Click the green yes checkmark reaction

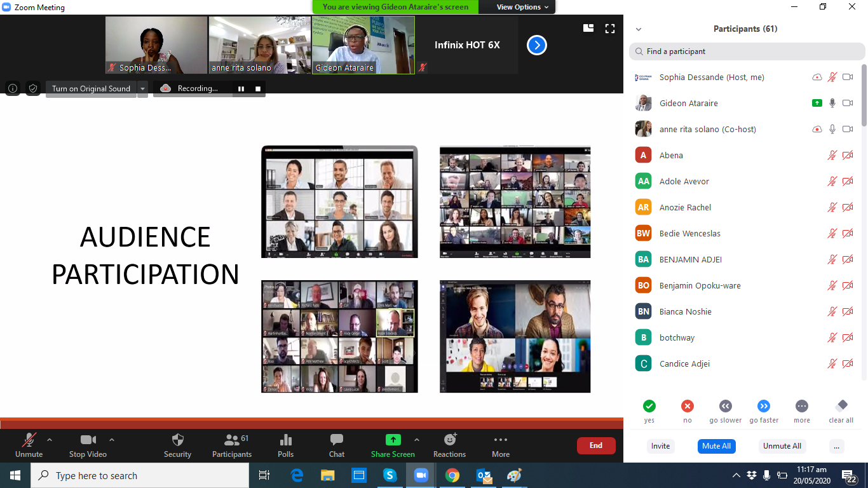pos(649,406)
